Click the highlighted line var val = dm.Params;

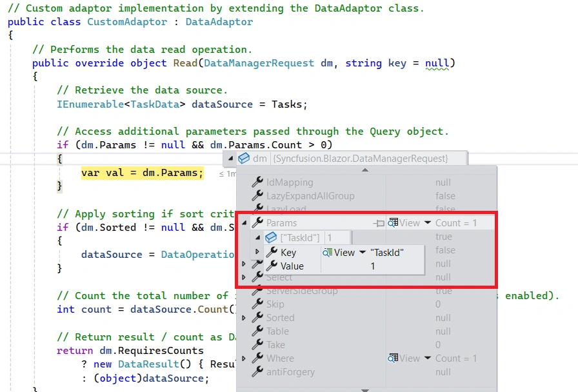click(x=143, y=173)
